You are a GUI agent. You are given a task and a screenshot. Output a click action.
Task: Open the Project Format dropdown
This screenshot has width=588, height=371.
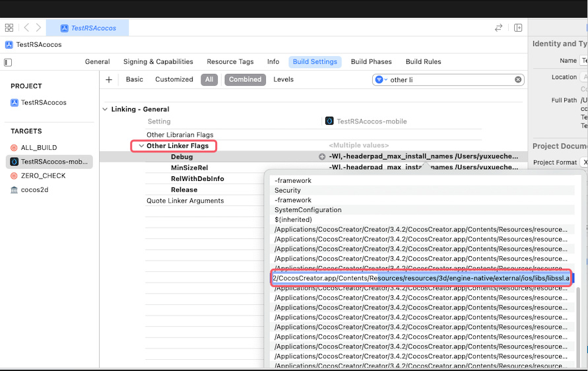click(583, 162)
